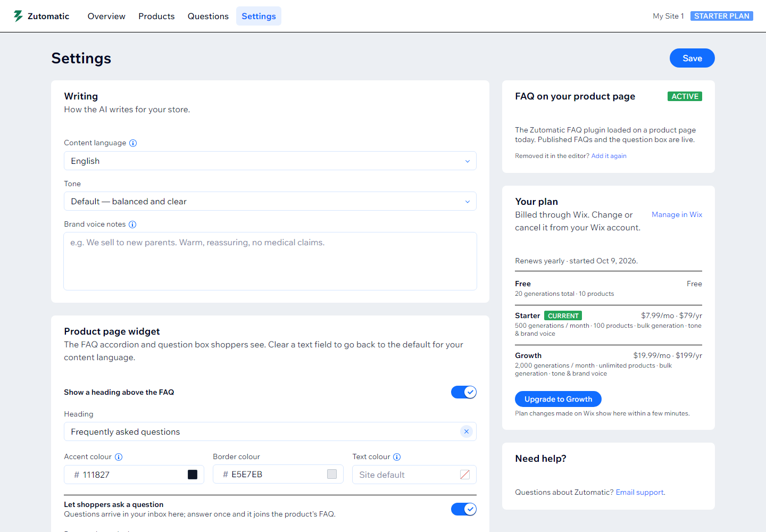The width and height of the screenshot is (766, 532).
Task: Click the $7.99/mo · $79/yr price
Action: point(671,315)
